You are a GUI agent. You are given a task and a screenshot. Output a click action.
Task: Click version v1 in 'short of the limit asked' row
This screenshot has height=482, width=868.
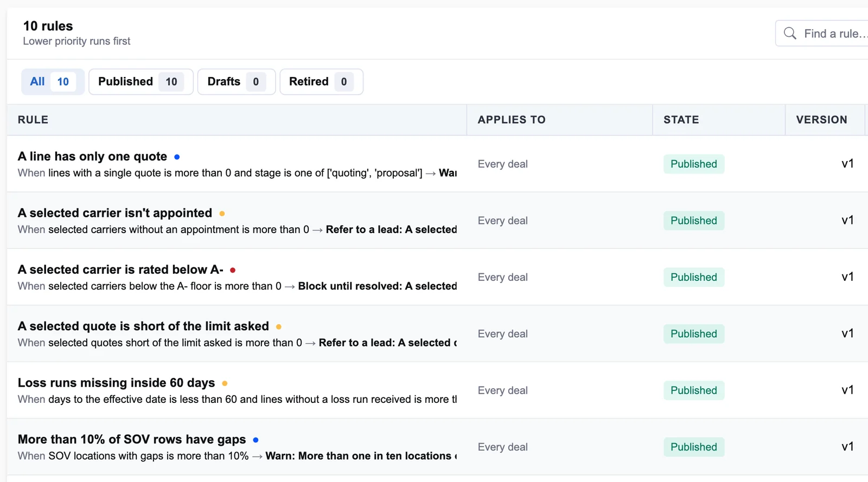pos(847,333)
